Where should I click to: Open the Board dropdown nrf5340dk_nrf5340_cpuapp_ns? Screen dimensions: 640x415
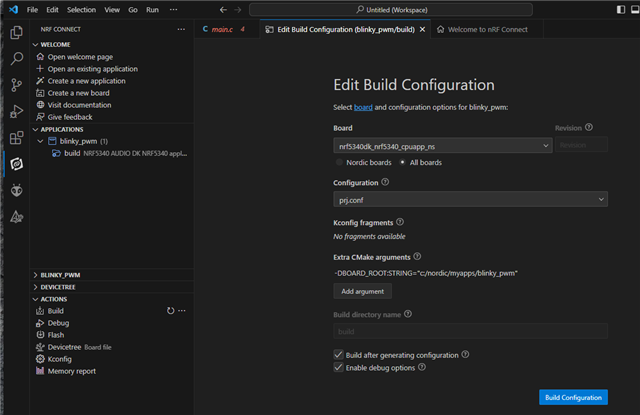pos(443,146)
